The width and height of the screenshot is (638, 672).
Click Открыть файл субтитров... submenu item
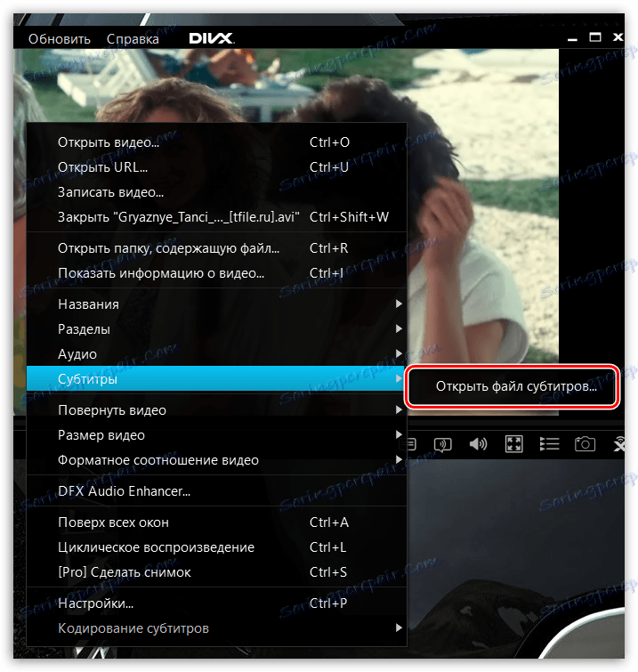tap(513, 386)
